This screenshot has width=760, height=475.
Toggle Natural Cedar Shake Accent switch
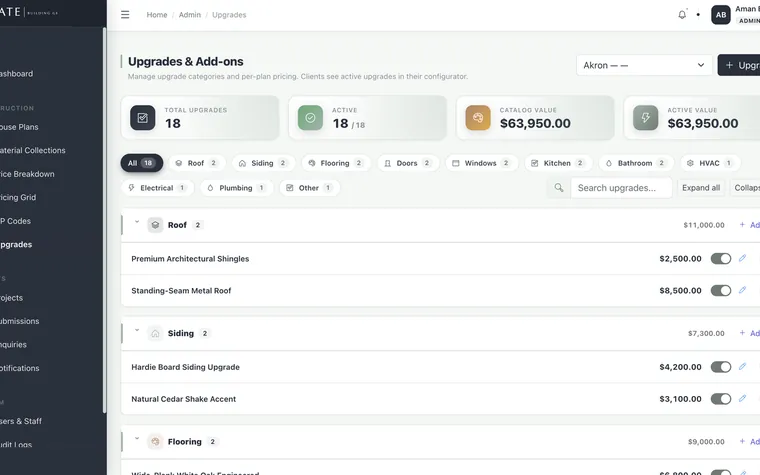pos(721,399)
